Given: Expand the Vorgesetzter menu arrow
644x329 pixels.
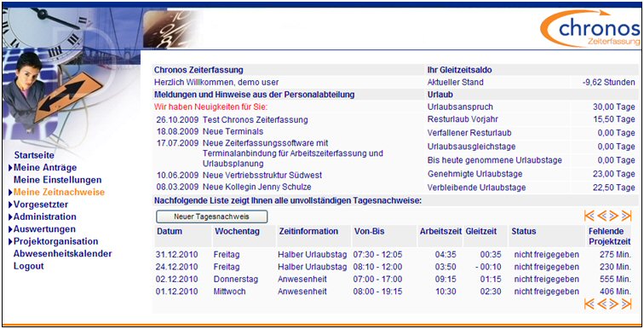Looking at the screenshot, I should pos(10,205).
